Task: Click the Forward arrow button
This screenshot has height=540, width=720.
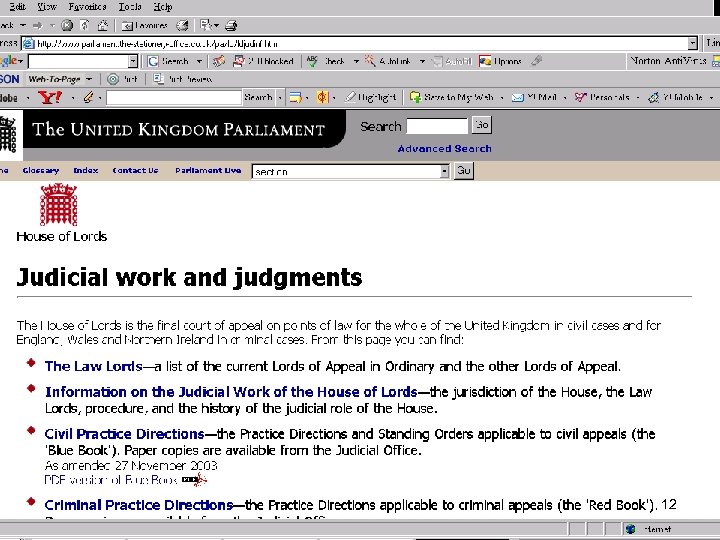Action: click(x=38, y=26)
